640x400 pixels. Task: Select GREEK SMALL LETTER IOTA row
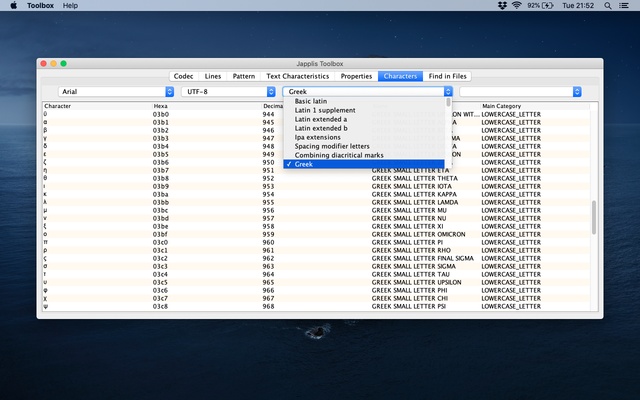[x=316, y=186]
